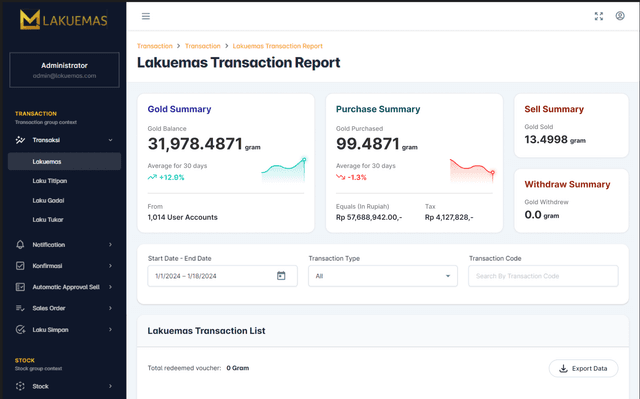Screen dimensions: 640x399
Task: Click the Konfirmasi checkbox icon
Action: 20,266
